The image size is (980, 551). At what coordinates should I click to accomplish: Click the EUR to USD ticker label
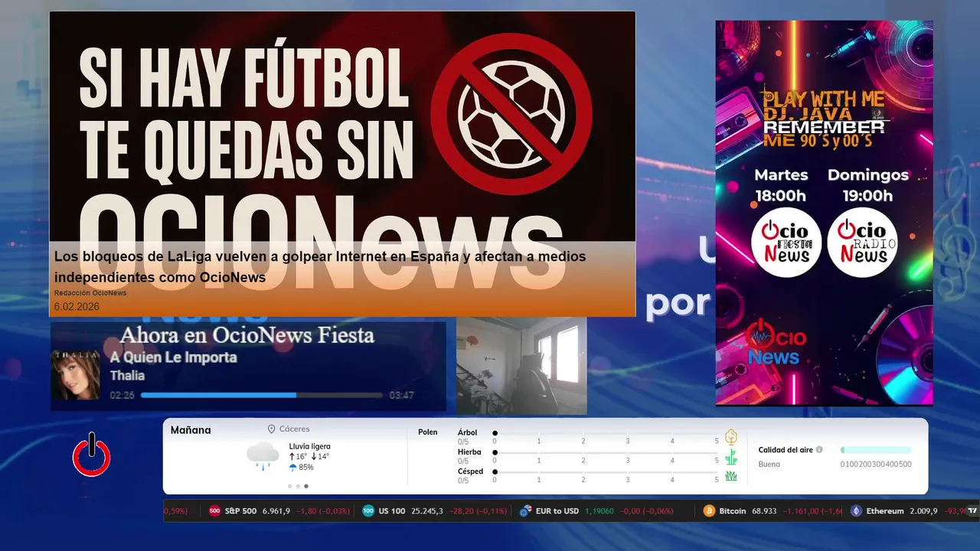[x=557, y=510]
